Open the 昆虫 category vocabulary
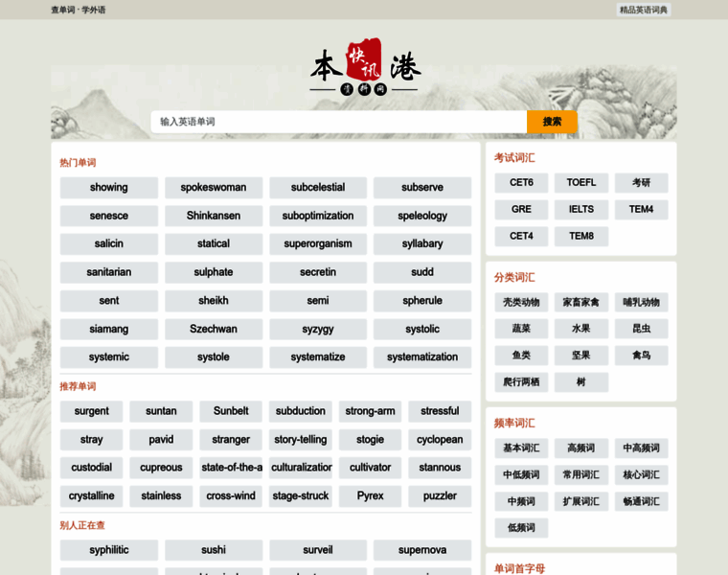The image size is (728, 575). (641, 329)
